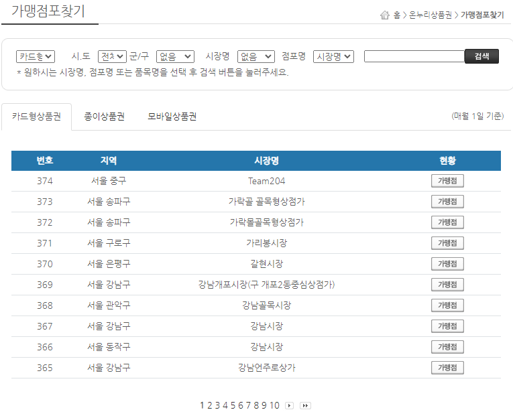
Task: Select market name 강남골목시장
Action: [x=267, y=305]
